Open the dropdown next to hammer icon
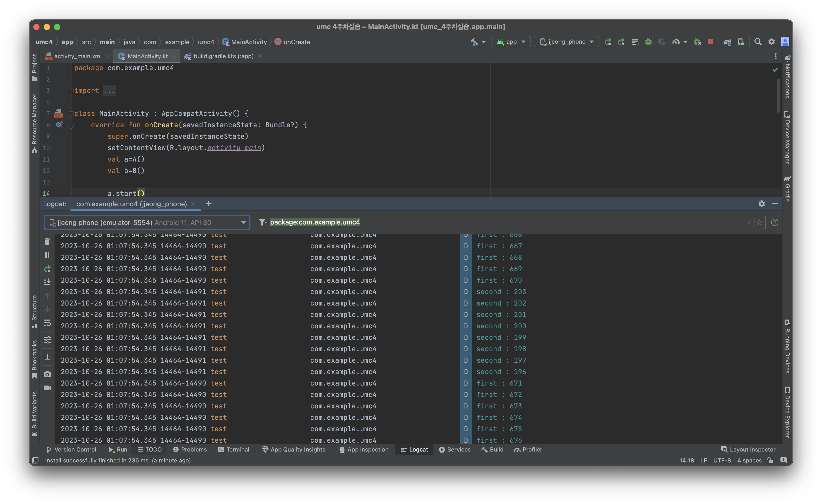 click(484, 42)
